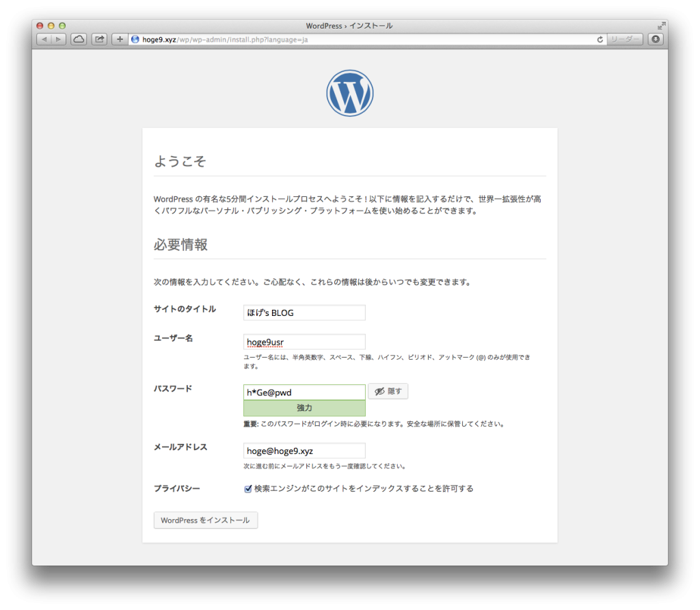Click the 必要情報 heading
Image resolution: width=700 pixels, height=610 pixels.
click(180, 244)
